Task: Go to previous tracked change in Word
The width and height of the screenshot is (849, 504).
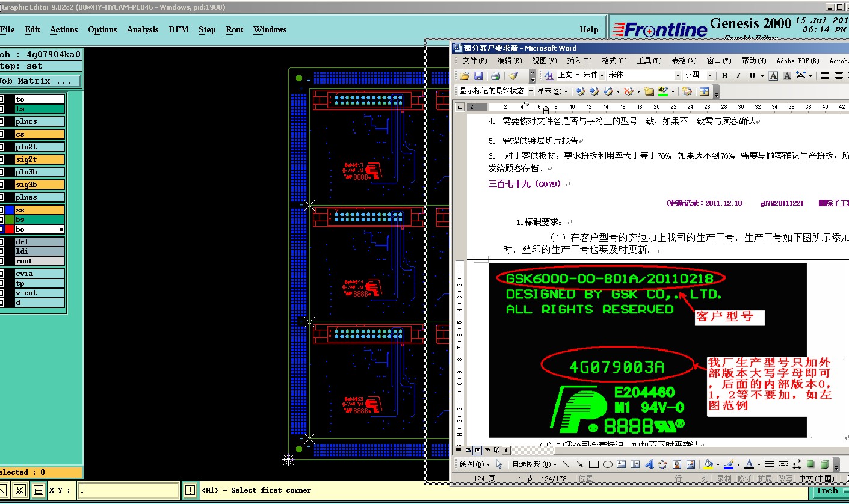Action: [x=580, y=91]
